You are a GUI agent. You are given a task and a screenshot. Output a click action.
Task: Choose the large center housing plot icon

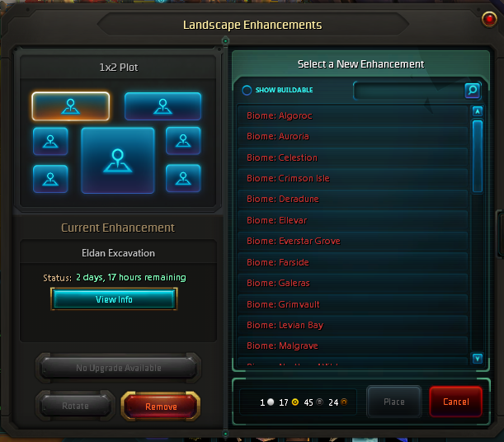[118, 160]
